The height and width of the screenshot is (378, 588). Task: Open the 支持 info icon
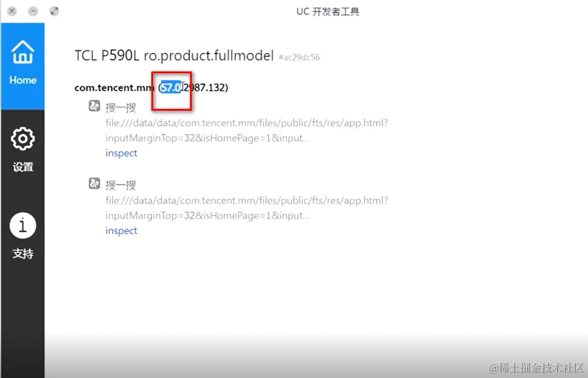tap(23, 226)
